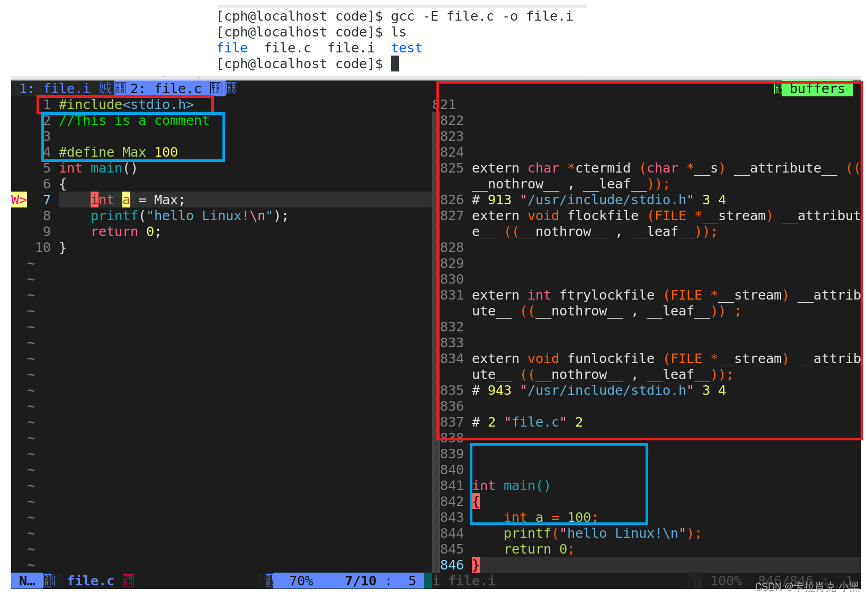Screen dimensions: 868x597
Task: Click the blue 'file' entry in ls output
Action: [x=232, y=48]
